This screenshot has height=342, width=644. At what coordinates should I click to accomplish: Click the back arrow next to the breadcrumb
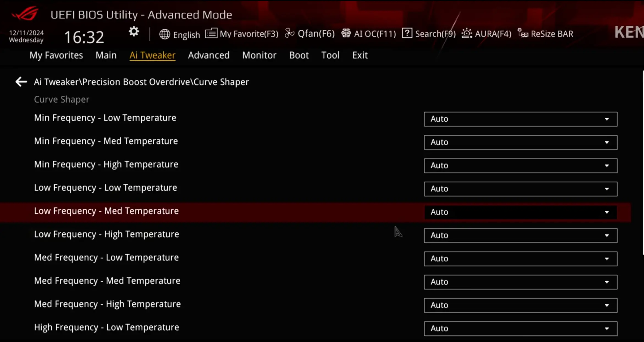(21, 82)
